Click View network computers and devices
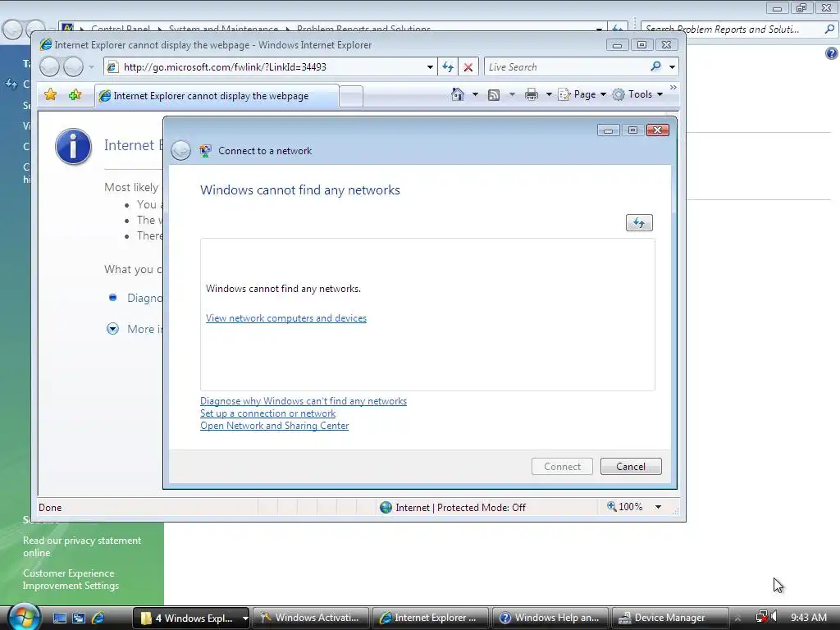 [286, 317]
